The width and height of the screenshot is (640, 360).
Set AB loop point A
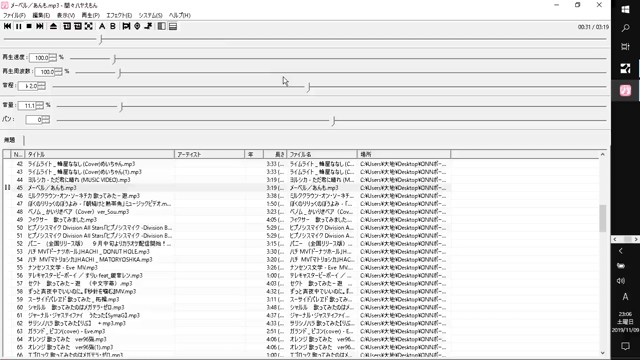coord(102,26)
